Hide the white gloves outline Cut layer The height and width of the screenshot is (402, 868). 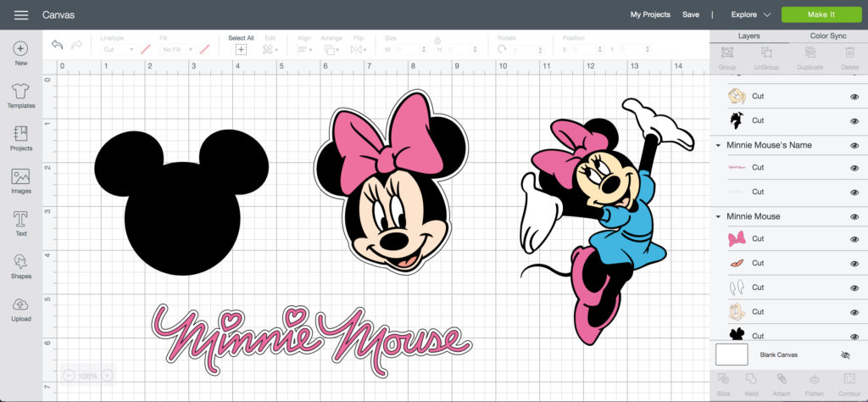click(854, 288)
